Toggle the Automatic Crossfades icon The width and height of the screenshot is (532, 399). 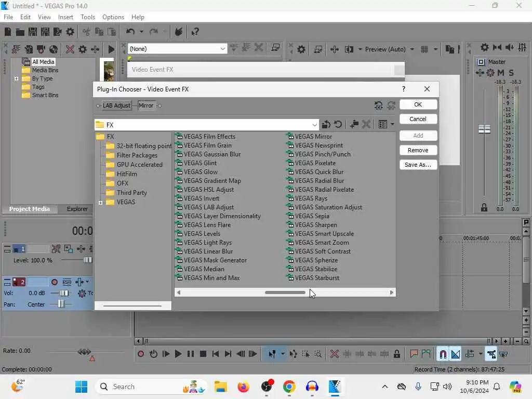(x=456, y=354)
